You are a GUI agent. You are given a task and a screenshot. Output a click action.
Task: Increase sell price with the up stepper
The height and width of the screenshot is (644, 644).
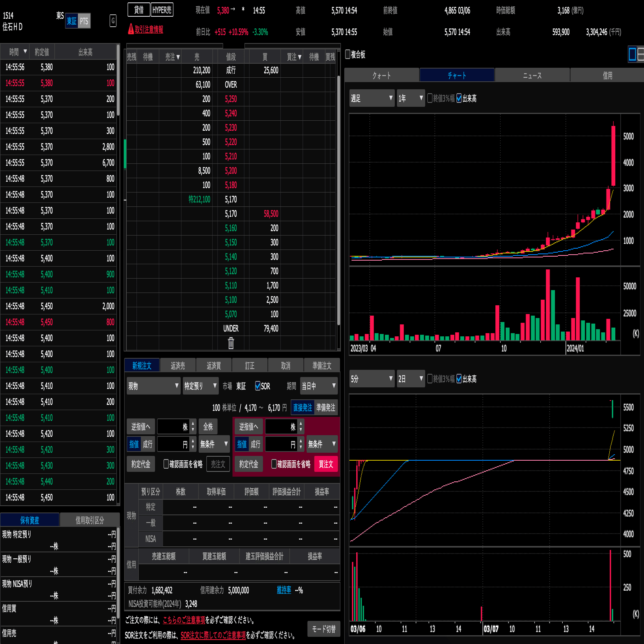pyautogui.click(x=193, y=441)
